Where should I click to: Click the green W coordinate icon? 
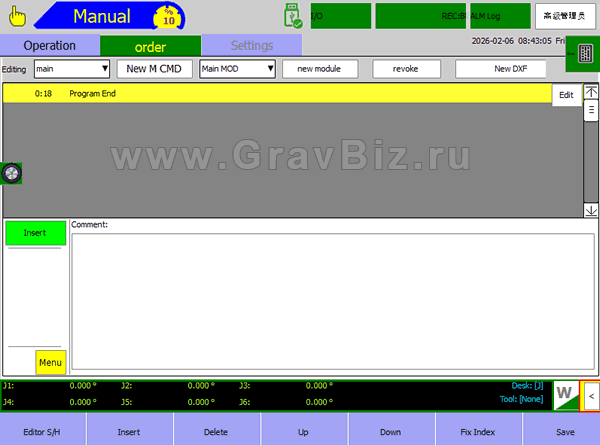tap(565, 395)
